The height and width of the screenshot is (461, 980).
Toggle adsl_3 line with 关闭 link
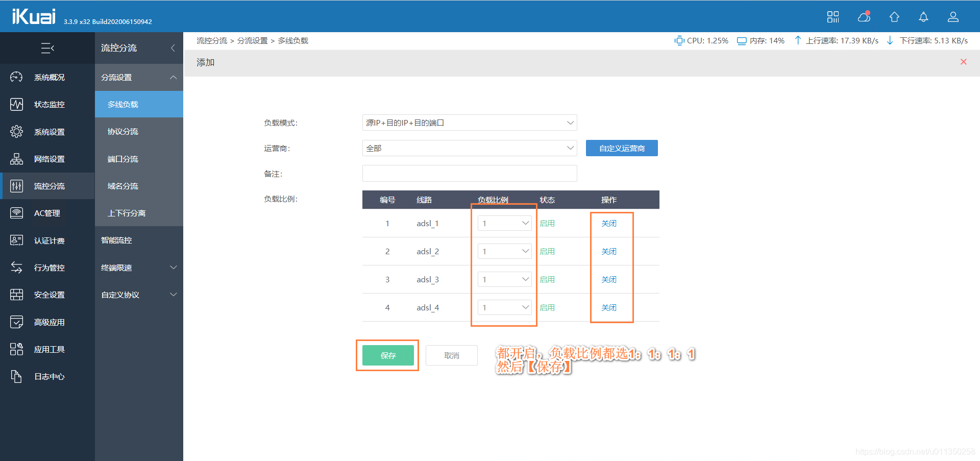point(609,279)
